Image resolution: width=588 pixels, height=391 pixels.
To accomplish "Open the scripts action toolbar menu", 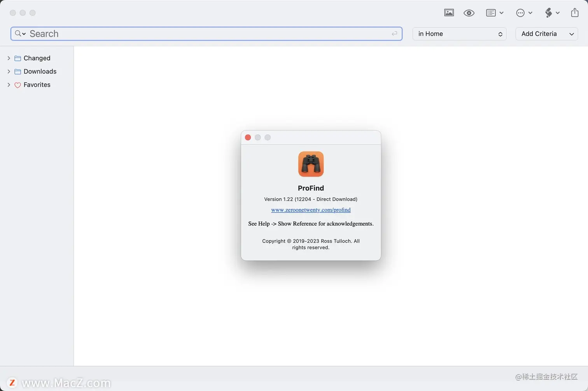I will point(552,13).
